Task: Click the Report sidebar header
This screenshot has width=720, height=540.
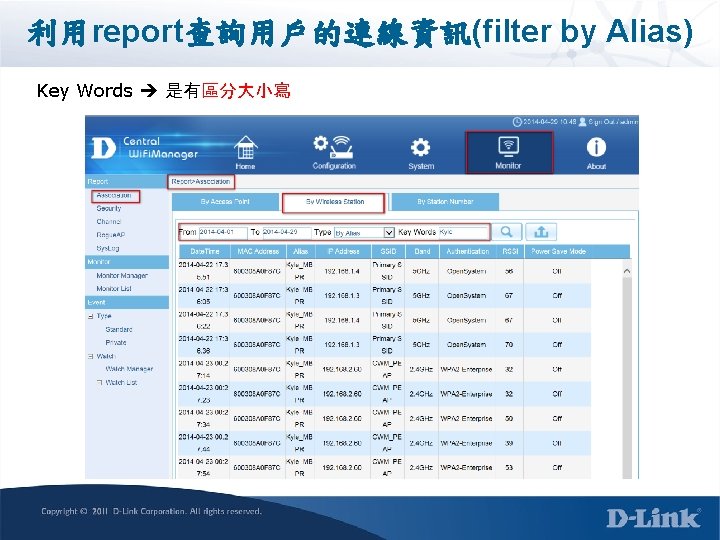Action: point(127,181)
